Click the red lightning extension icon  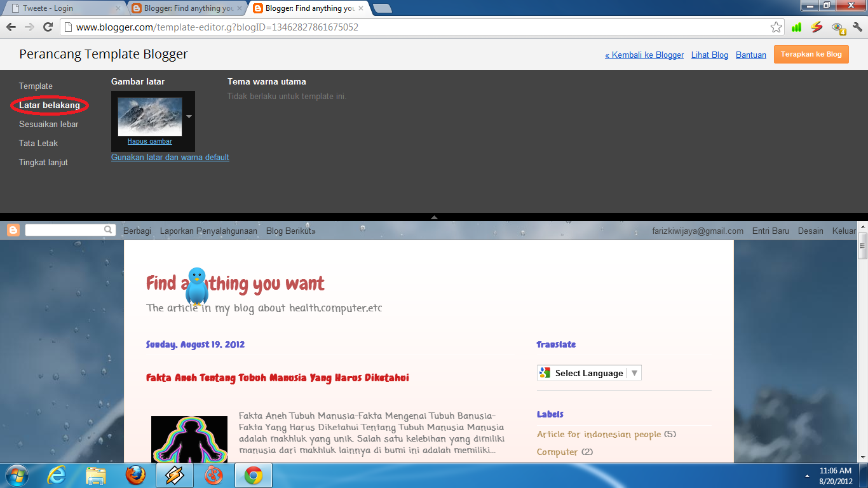817,27
